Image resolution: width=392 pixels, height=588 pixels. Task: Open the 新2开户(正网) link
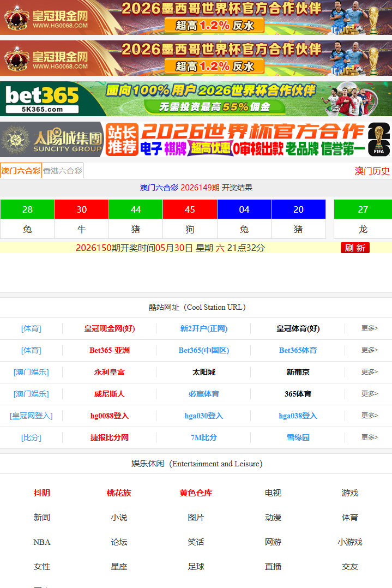[203, 328]
